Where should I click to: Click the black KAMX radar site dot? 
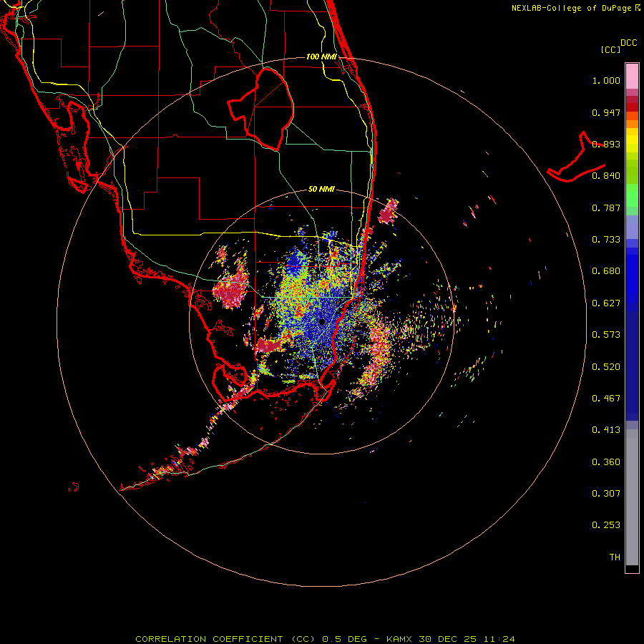[322, 322]
